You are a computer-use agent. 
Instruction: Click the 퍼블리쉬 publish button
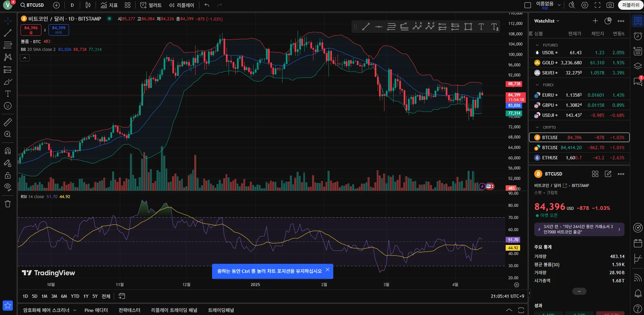631,5
